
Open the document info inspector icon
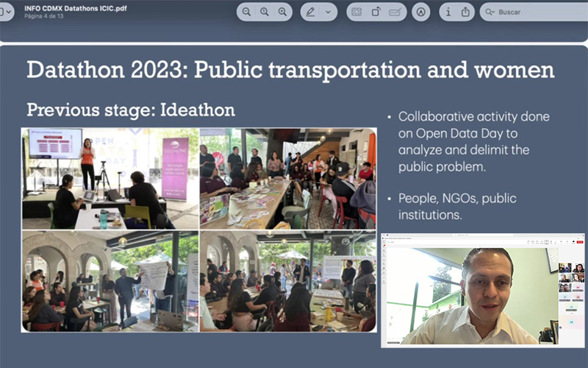pyautogui.click(x=448, y=12)
